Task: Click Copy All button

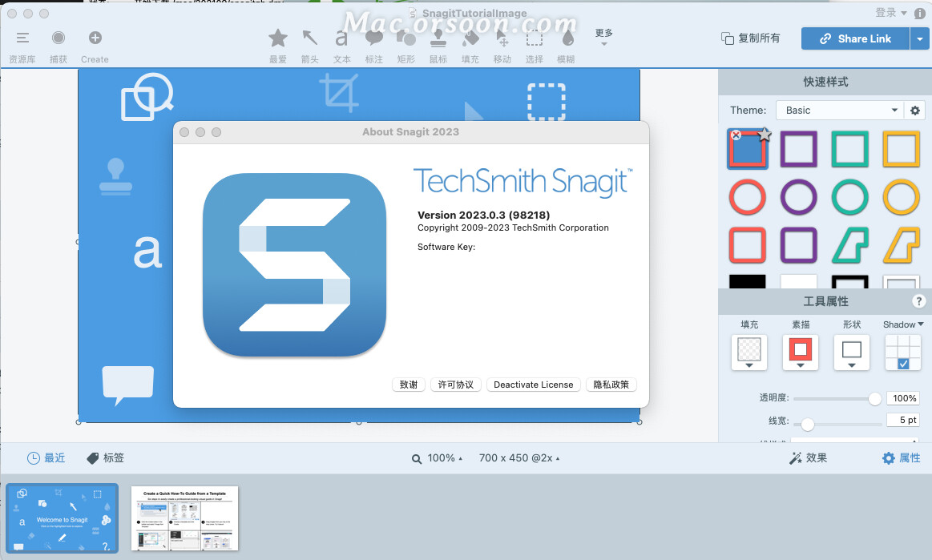Action: coord(750,38)
